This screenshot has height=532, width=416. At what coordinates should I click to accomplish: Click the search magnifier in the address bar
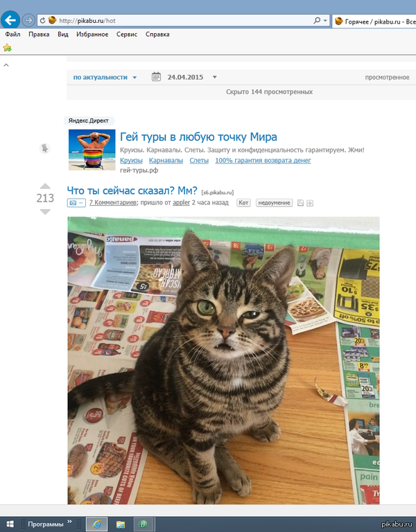(317, 21)
